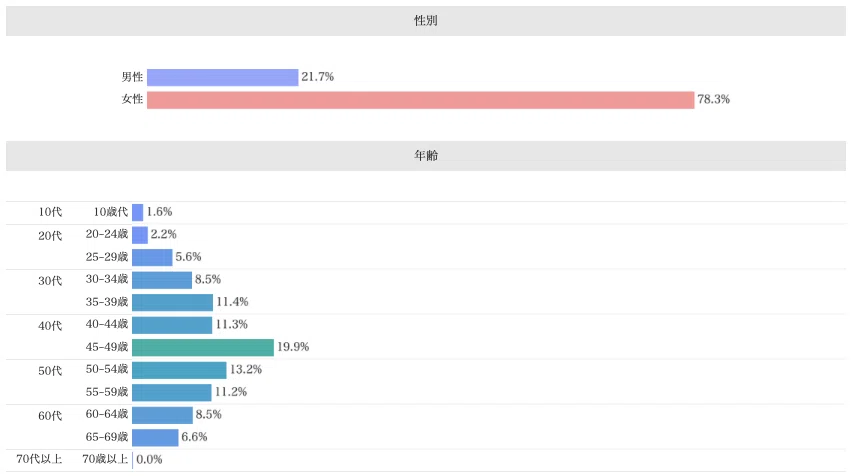Click the 21.7% value label
Screen dimensions: 855x476
[317, 77]
